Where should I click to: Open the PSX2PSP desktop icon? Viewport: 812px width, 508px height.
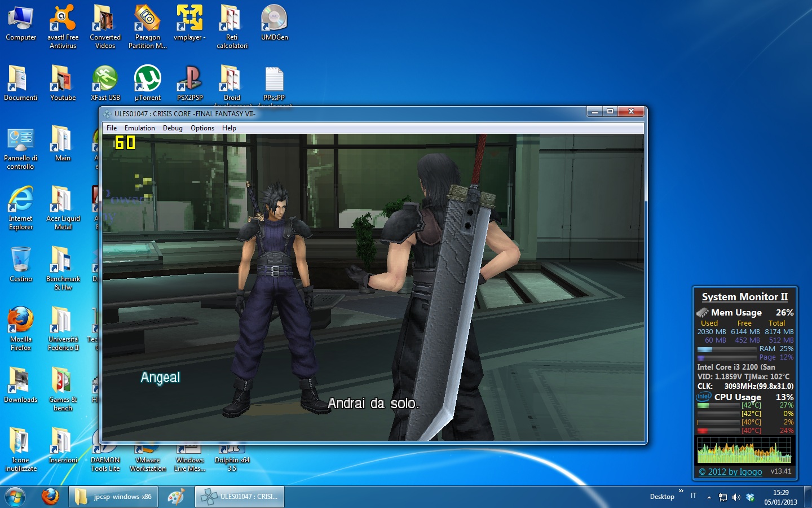click(189, 80)
